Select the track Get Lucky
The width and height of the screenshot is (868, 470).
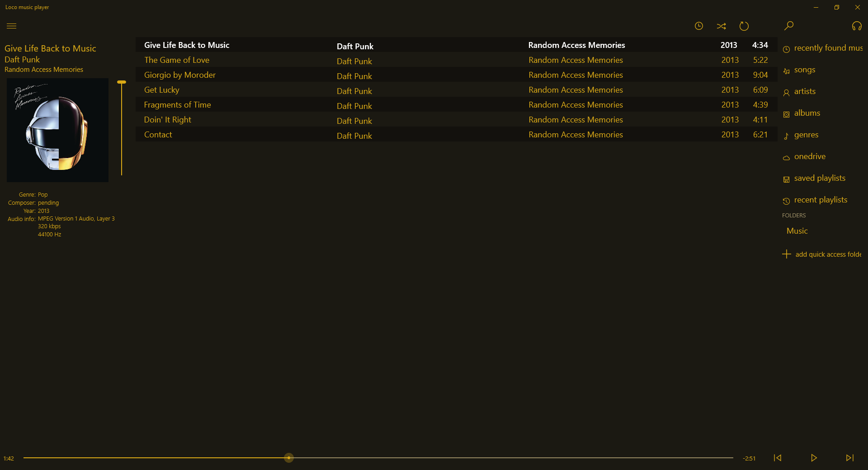click(161, 90)
